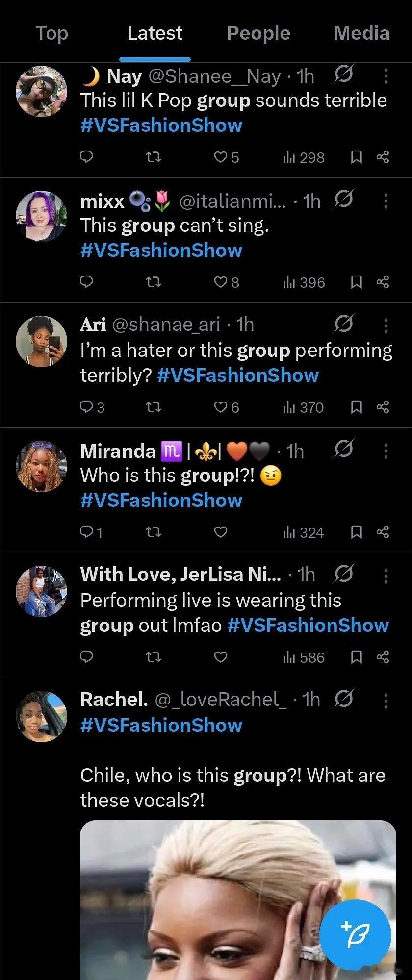Open more options on Nay's tweet
Screen dimensions: 412x980
coord(386,76)
